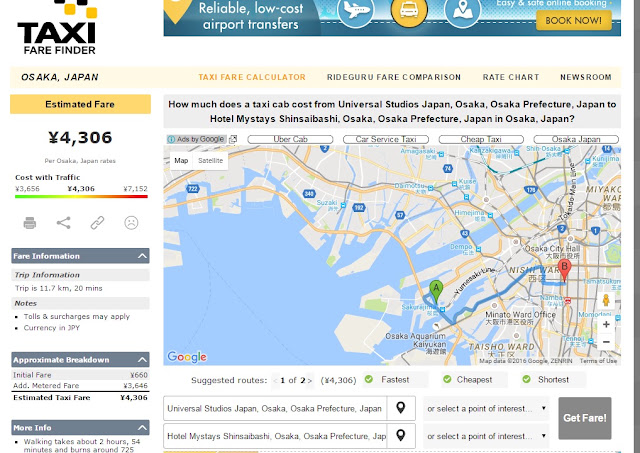Screen dimensions: 640x453
Task: Click the Ads by Google info icon
Action: point(171,139)
